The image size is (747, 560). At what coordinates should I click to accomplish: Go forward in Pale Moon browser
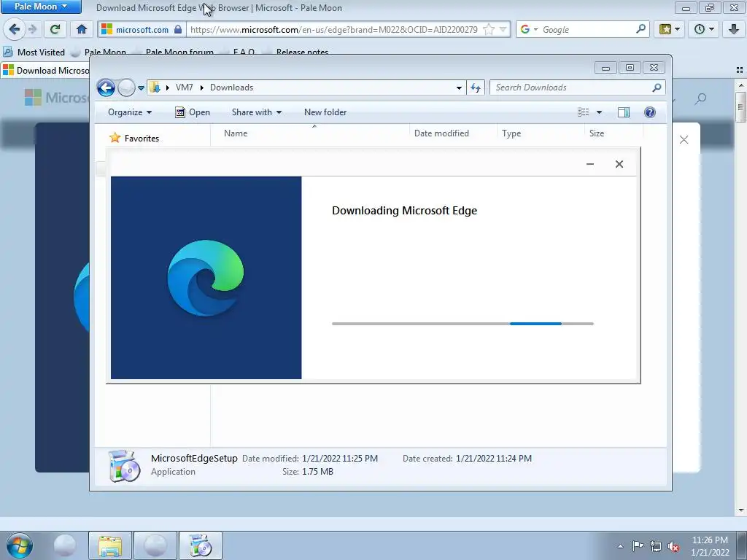tap(32, 29)
